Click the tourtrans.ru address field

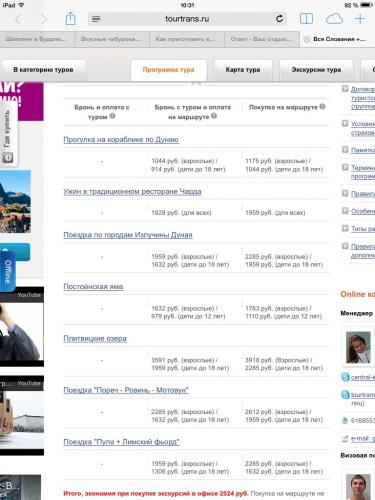(x=187, y=19)
